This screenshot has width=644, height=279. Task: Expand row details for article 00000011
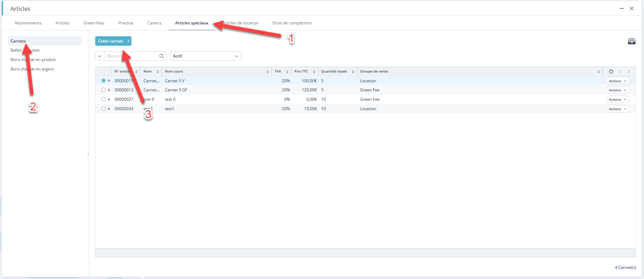click(109, 81)
